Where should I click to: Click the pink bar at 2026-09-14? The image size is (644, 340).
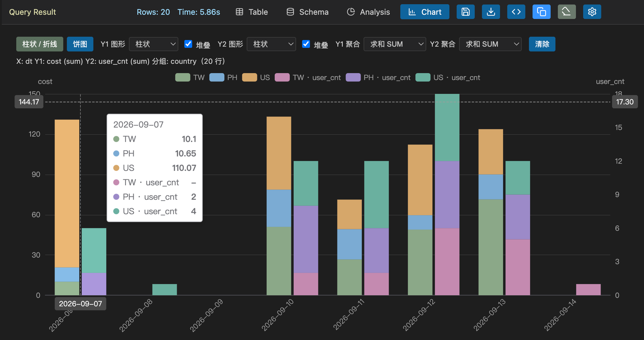coord(588,289)
